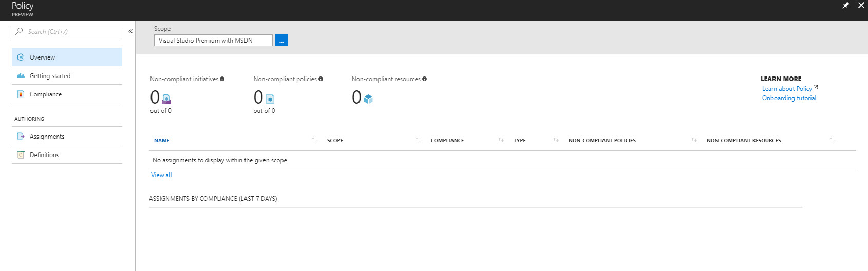The image size is (868, 271).
Task: Sort the table by NAME column arrows
Action: point(314,140)
